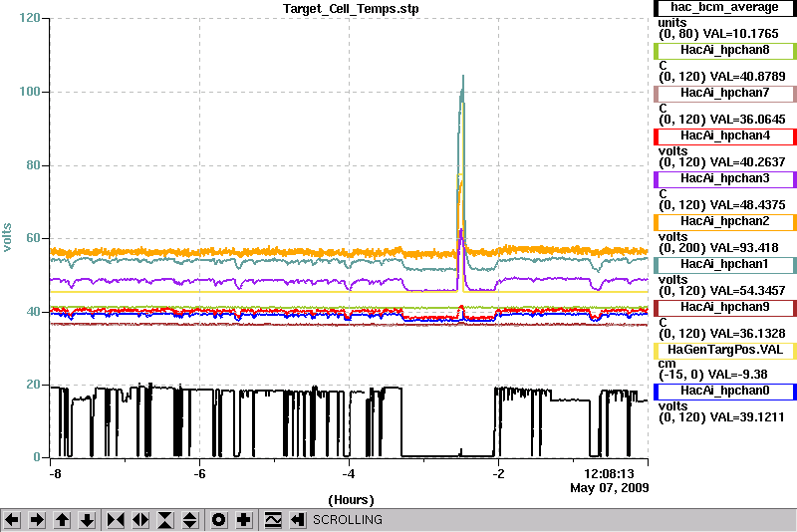This screenshot has width=797, height=532.
Task: Click the inward-pointing horizontal triangles zoom icon
Action: click(116, 520)
